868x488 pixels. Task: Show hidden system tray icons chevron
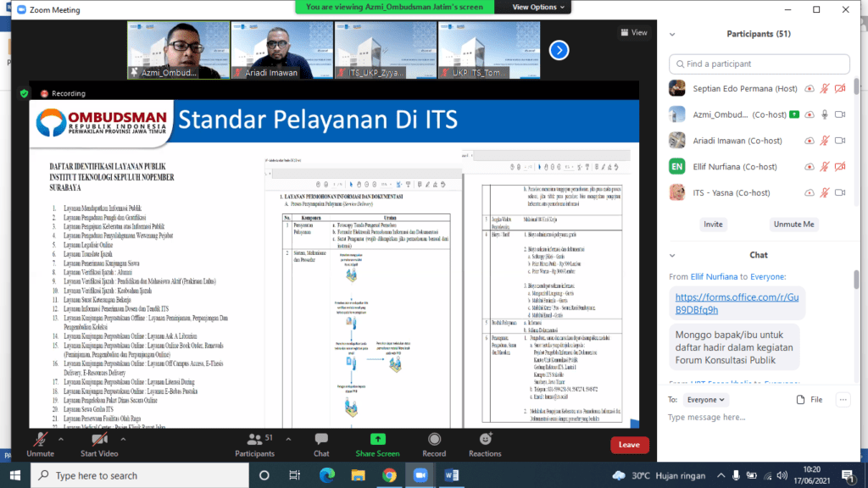(x=721, y=475)
